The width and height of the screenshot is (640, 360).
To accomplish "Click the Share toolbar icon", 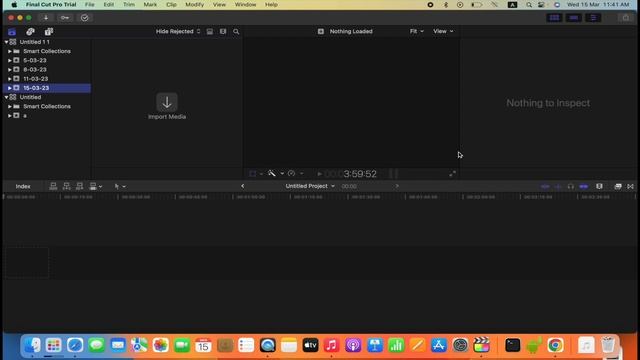I will click(626, 18).
